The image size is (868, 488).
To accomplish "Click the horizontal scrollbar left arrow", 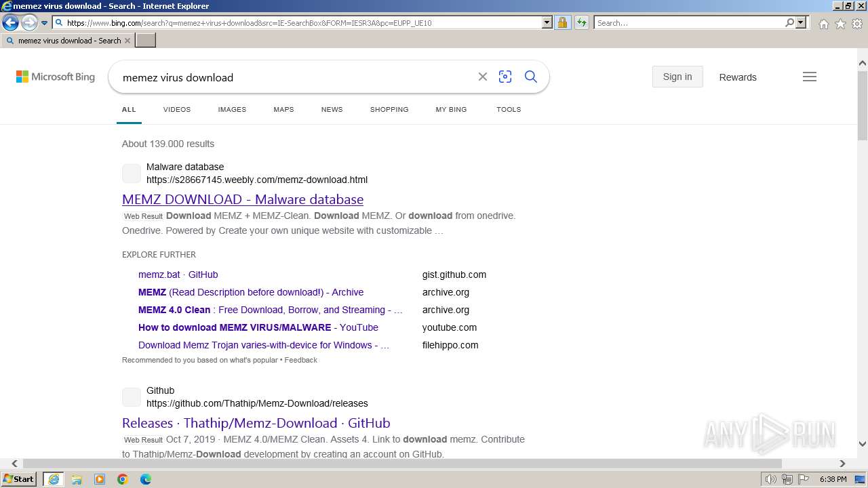I will pyautogui.click(x=14, y=464).
